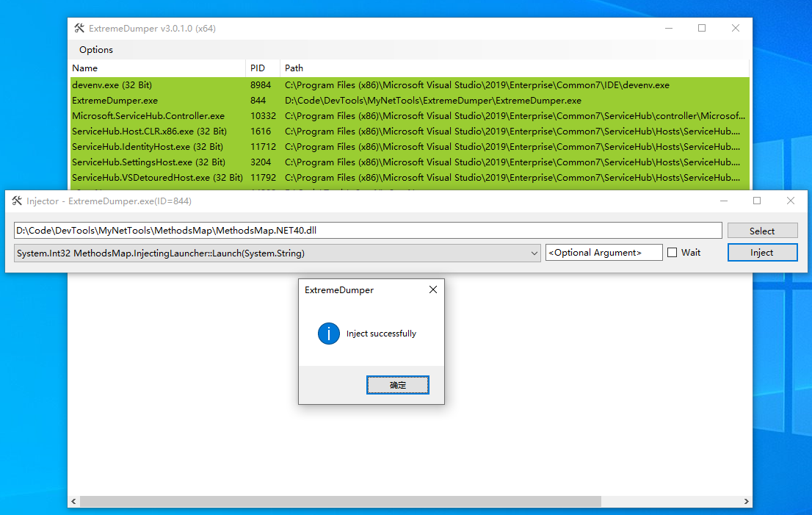Select ServiceHub.VSDetouredHost.exe row
Viewport: 812px width, 515px height.
click(409, 178)
